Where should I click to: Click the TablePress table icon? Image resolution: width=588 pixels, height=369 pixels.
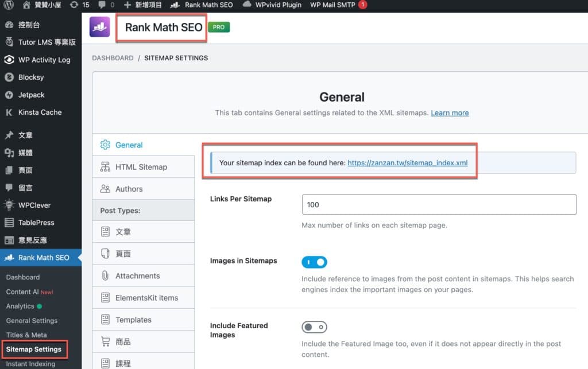tap(9, 223)
